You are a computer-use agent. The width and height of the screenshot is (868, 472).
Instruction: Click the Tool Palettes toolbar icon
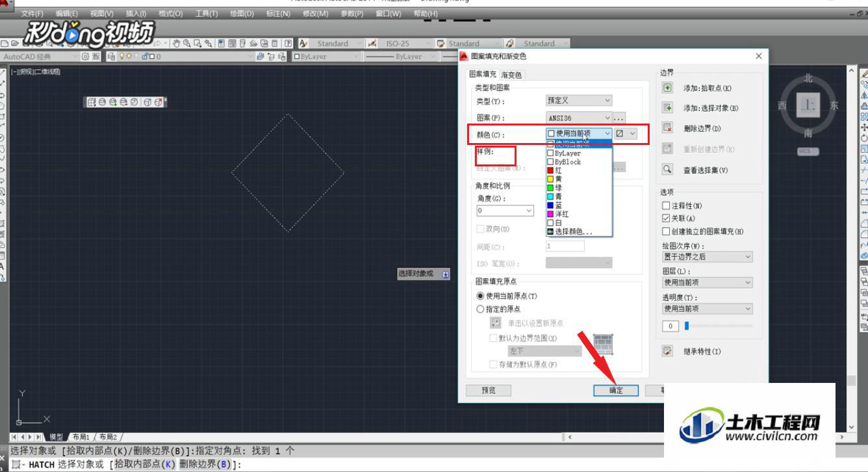click(x=242, y=44)
